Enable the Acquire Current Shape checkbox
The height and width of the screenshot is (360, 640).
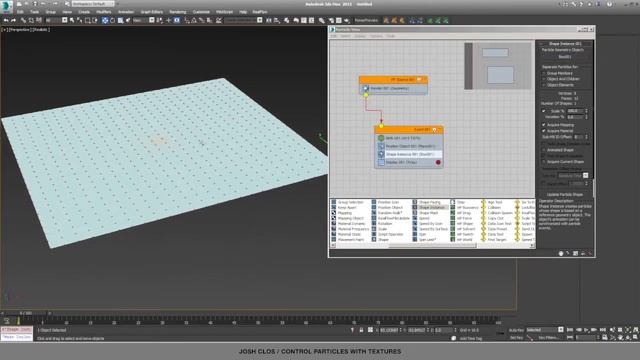[544, 162]
